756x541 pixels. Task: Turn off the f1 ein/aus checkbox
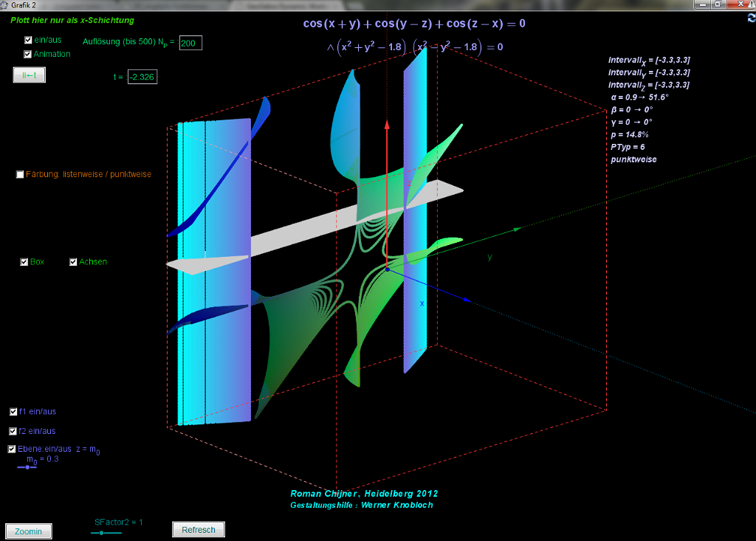[x=13, y=412]
